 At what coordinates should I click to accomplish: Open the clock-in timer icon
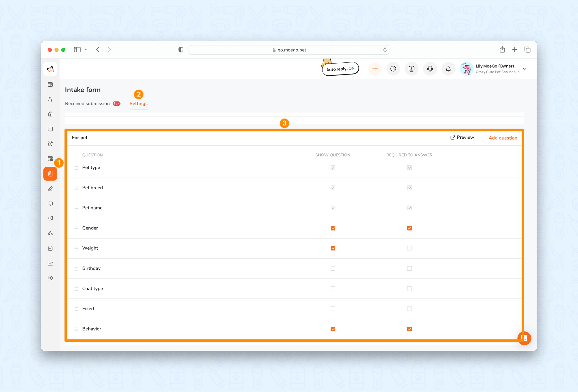(x=393, y=69)
